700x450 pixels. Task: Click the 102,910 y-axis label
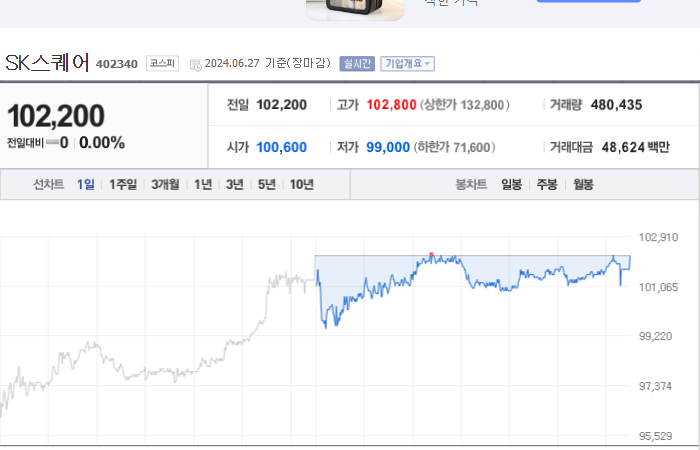click(658, 237)
